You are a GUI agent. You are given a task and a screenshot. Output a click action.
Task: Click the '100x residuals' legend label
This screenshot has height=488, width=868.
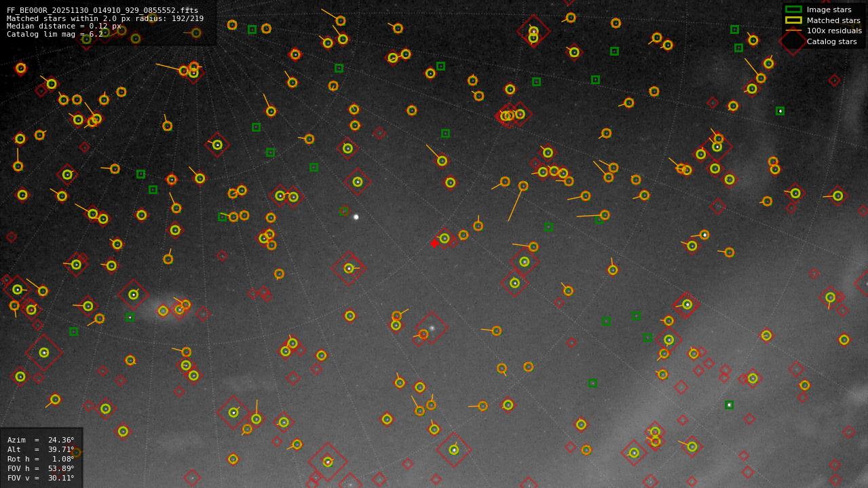[834, 31]
